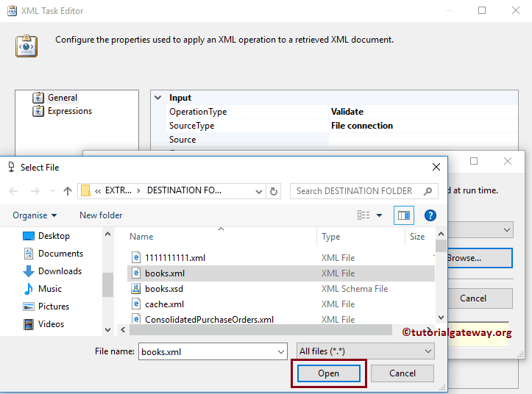This screenshot has height=394, width=532.
Task: Click file list vertical scrollbar down arrow
Action: point(441,318)
